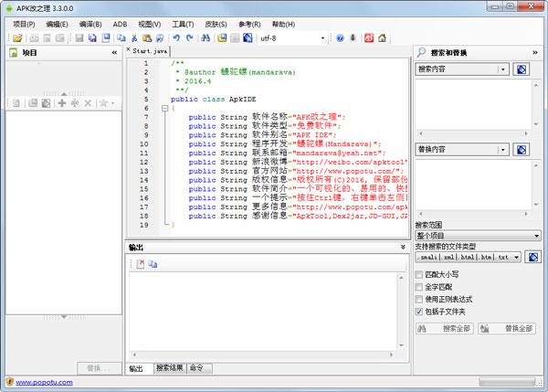This screenshot has width=548, height=392.
Task: Open the 编辑(E) menu
Action: pyautogui.click(x=57, y=24)
